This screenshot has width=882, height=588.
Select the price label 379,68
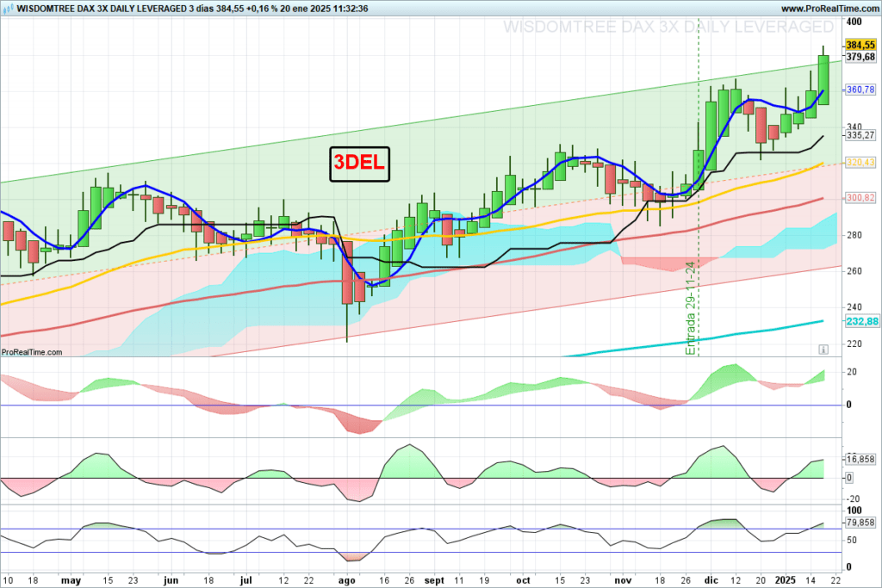tap(860, 57)
